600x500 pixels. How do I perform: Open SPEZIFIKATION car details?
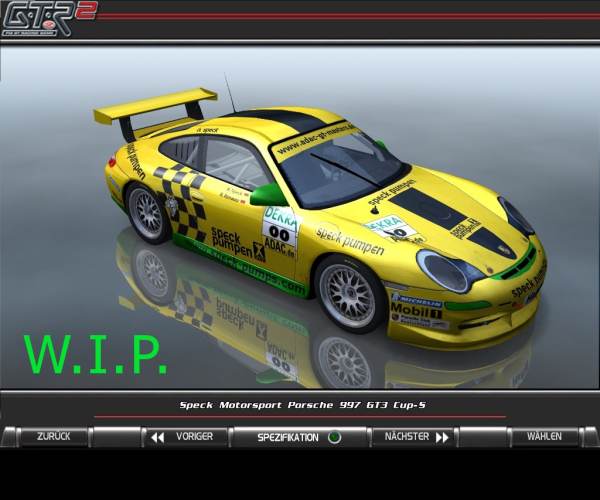click(300, 437)
